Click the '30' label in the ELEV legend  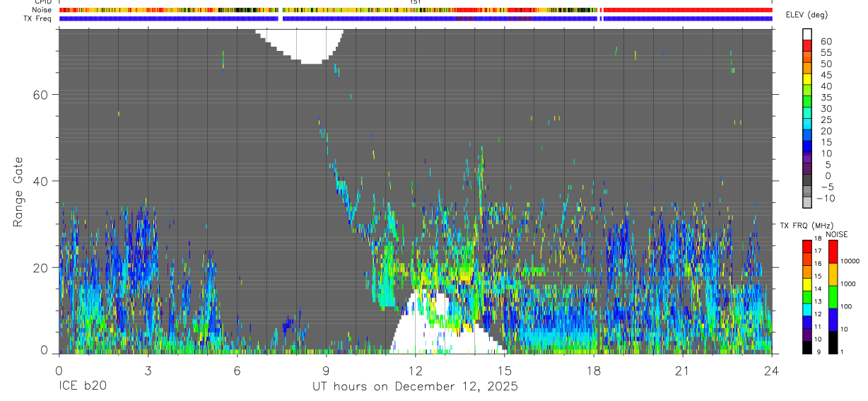826,109
